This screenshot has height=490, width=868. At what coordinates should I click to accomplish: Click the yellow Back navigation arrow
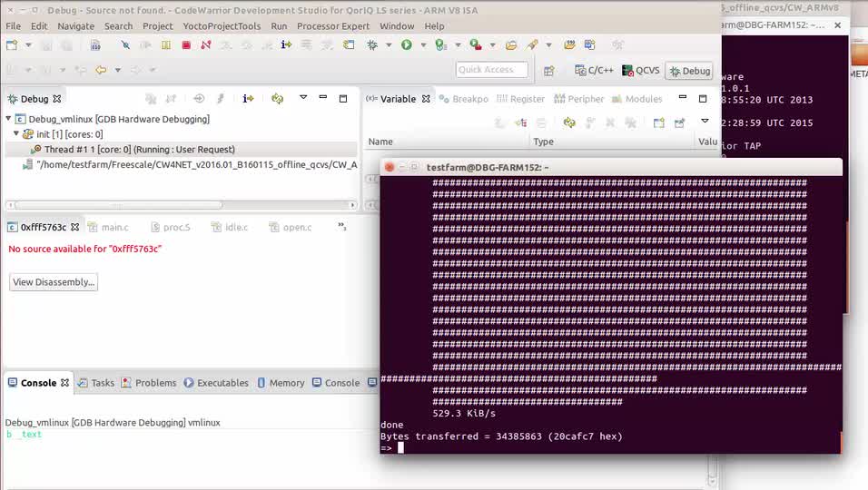tap(101, 70)
